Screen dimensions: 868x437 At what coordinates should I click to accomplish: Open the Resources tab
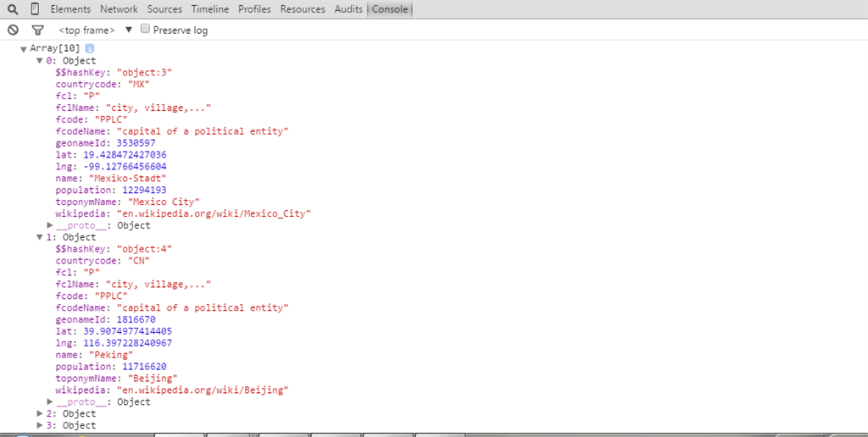(303, 9)
